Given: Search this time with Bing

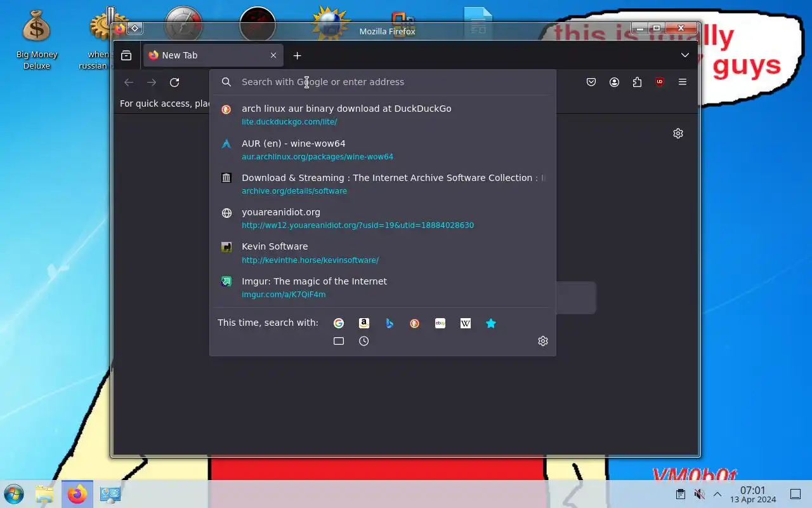Looking at the screenshot, I should pyautogui.click(x=390, y=323).
